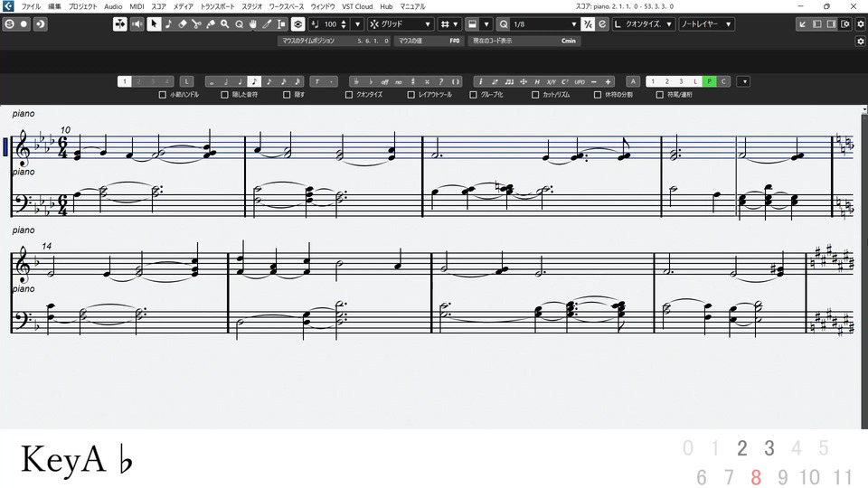Open the スコア menu
Screen dimensions: 868x488
point(158,6)
